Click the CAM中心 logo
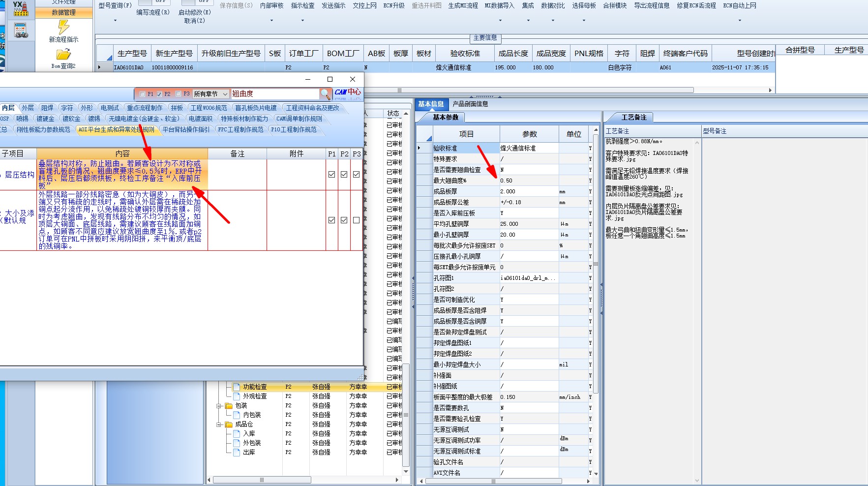 tap(348, 93)
